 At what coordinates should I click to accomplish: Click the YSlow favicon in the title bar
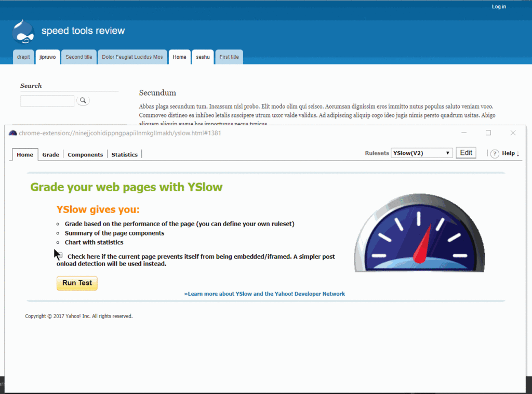pyautogui.click(x=13, y=133)
